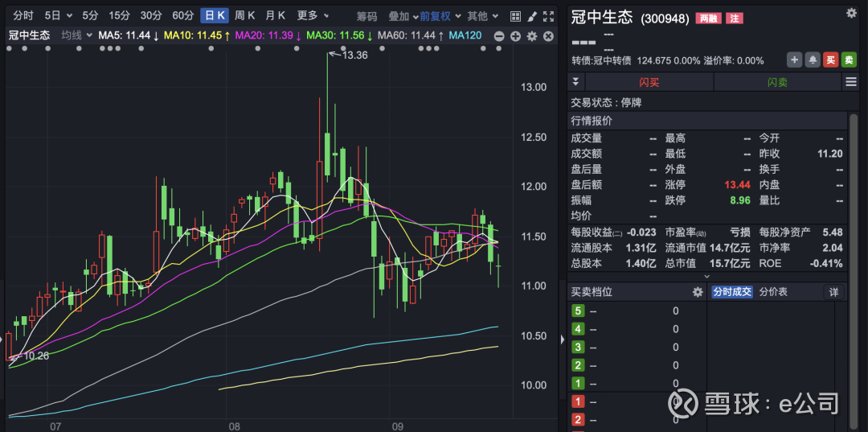Select sell level 3 marker
This screenshot has height=432, width=868.
click(579, 348)
